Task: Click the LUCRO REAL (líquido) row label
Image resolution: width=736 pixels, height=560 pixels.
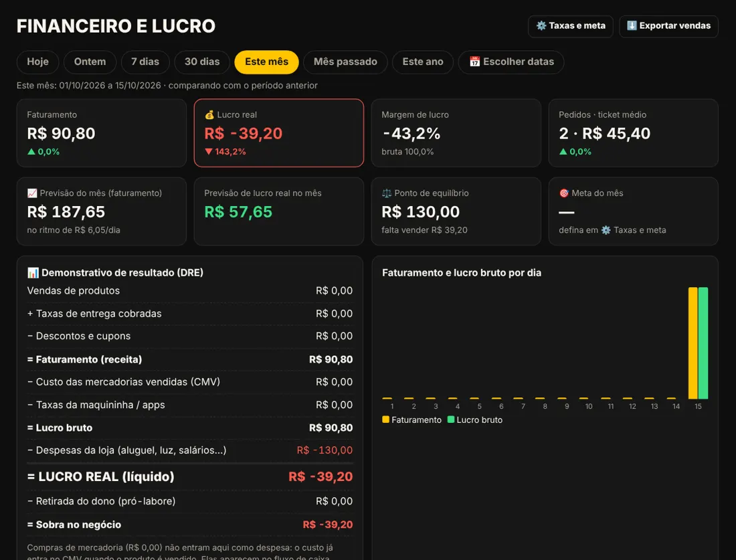Action: tap(101, 477)
